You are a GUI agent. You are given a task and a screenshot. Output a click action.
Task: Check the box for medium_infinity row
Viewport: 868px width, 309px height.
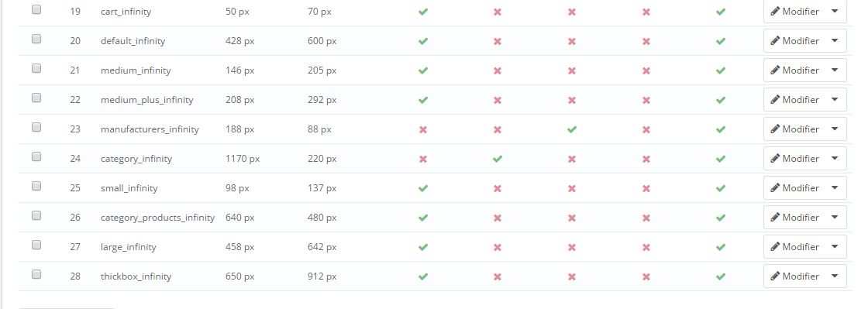point(36,68)
